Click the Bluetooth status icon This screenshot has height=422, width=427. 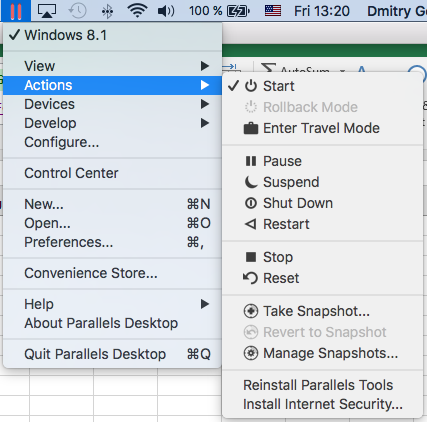(107, 11)
